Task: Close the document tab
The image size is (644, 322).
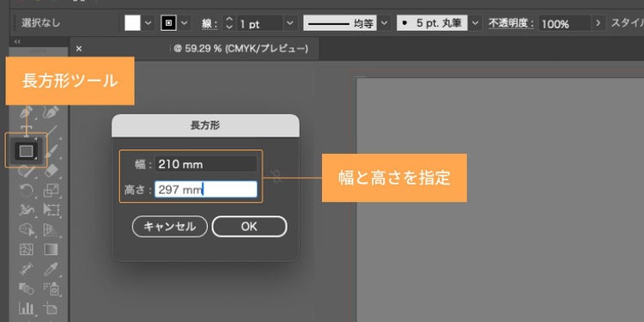Action: [x=79, y=49]
